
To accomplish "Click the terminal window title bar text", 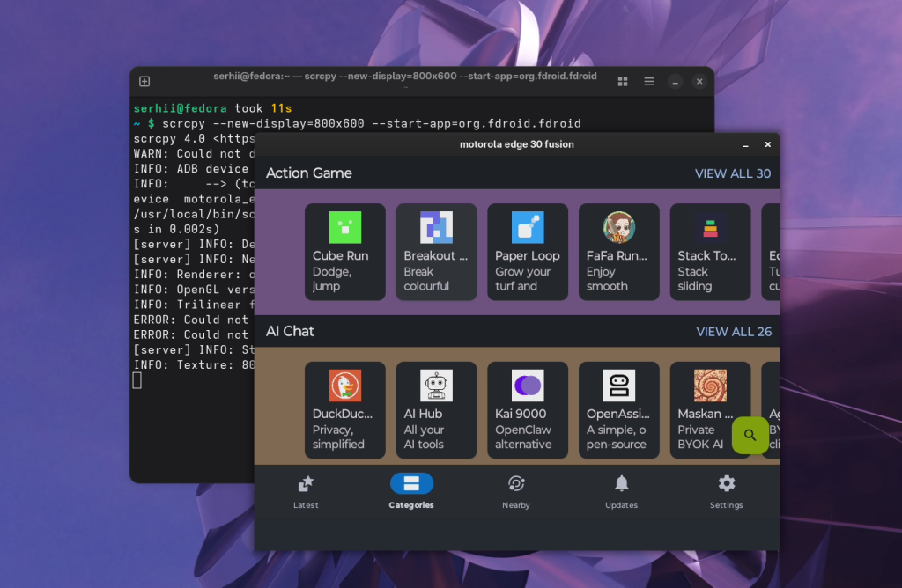I will (405, 76).
